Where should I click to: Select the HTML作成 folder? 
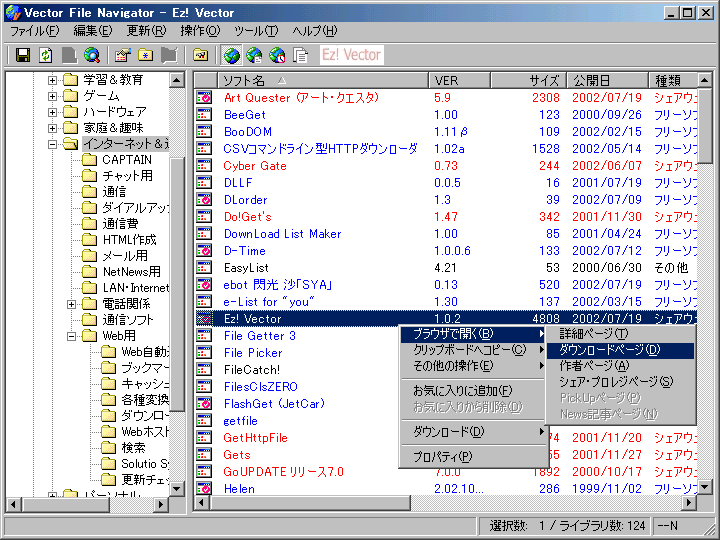click(129, 240)
